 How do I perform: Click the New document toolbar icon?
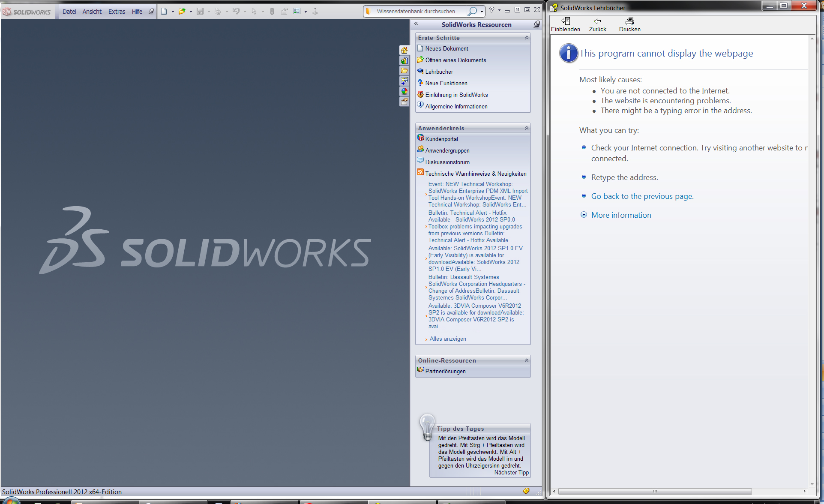[164, 12]
